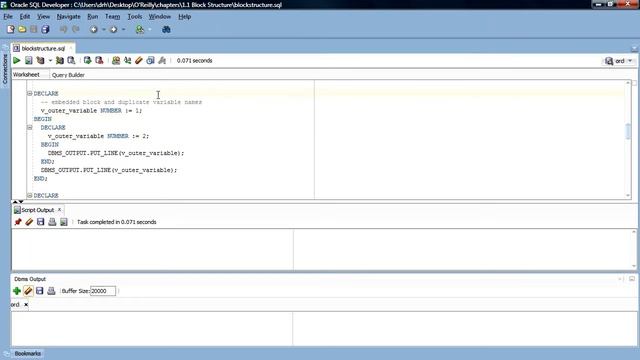Open the Team menu

(x=113, y=17)
